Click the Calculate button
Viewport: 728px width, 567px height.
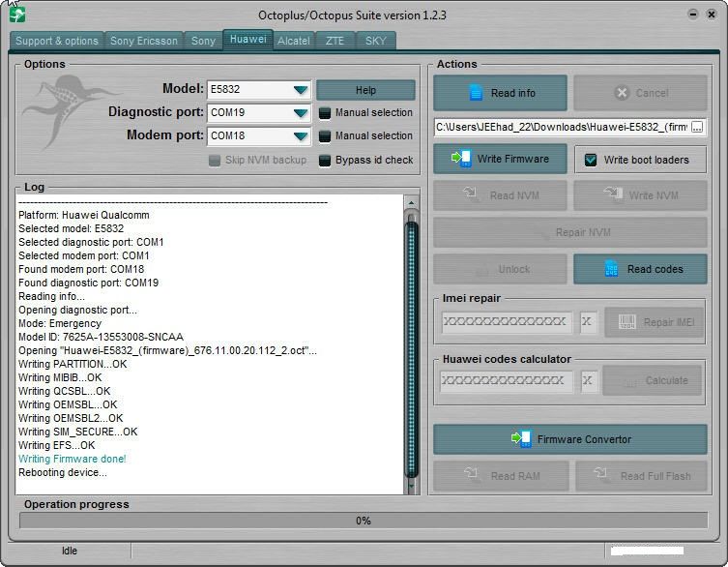(x=652, y=380)
